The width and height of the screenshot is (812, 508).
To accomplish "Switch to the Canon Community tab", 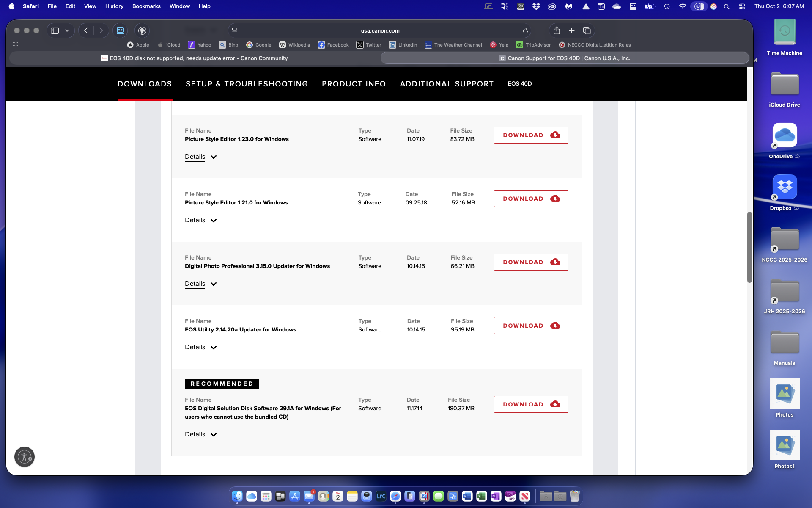I will click(x=195, y=58).
